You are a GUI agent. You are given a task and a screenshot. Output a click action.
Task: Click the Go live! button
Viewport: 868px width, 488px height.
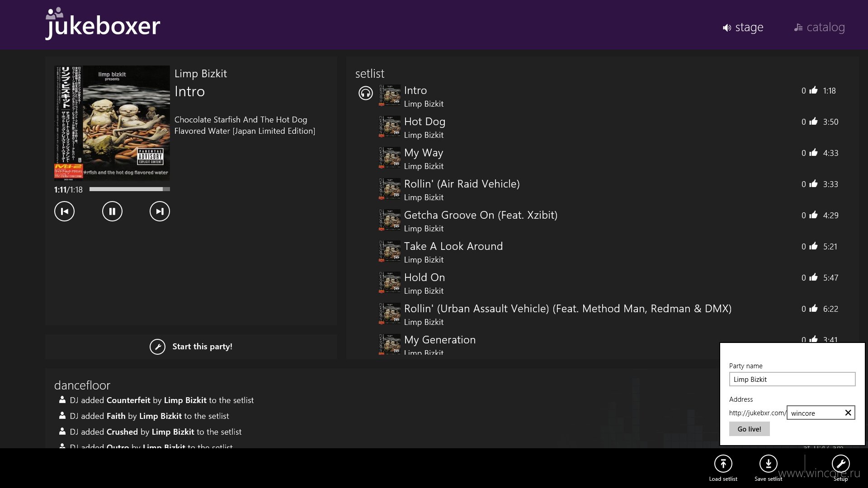(749, 429)
